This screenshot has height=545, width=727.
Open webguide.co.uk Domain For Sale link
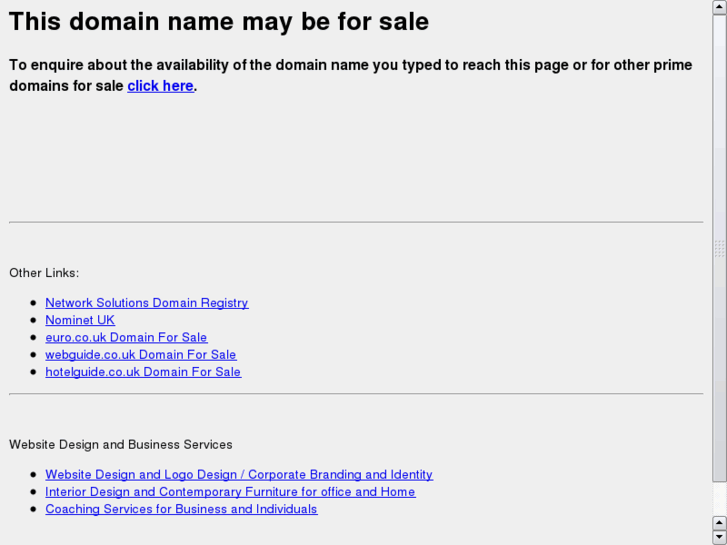coord(140,354)
